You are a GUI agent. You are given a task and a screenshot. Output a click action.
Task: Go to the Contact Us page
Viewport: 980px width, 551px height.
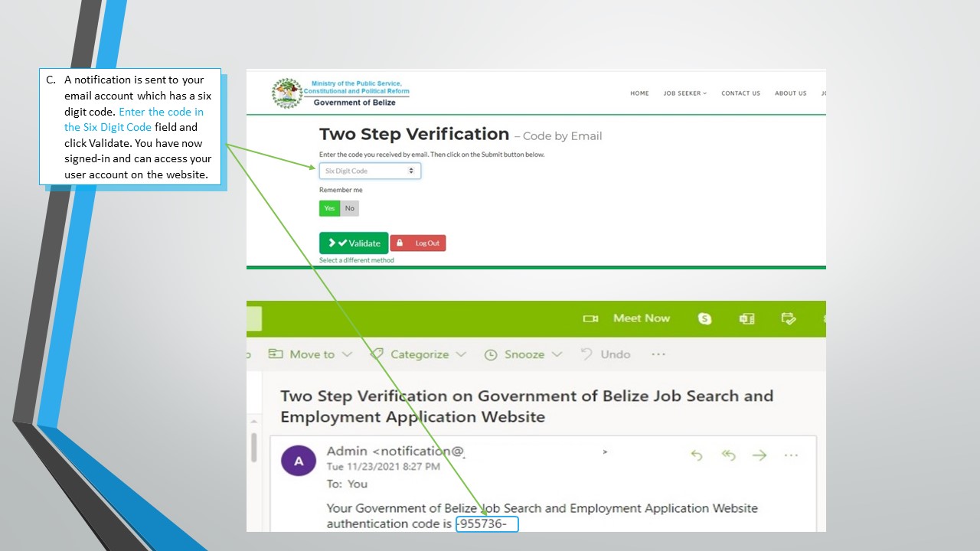point(740,93)
